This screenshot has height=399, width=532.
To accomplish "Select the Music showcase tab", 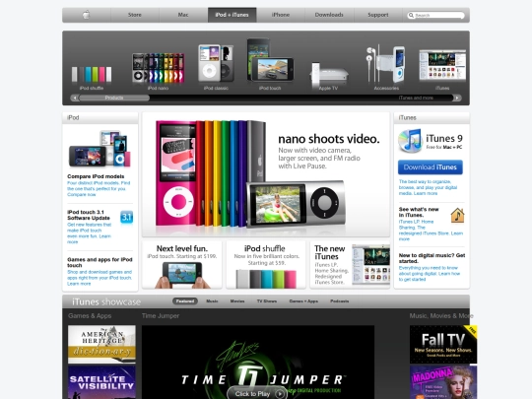I will point(212,301).
